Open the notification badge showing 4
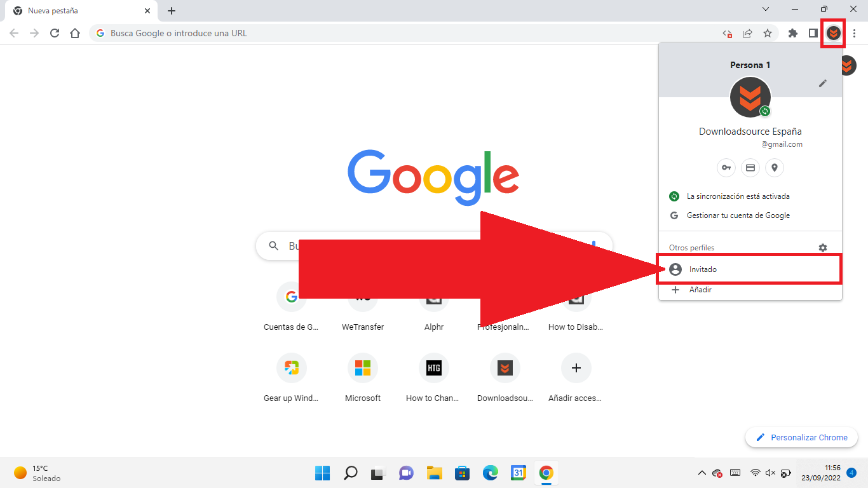The image size is (868, 488). (851, 472)
